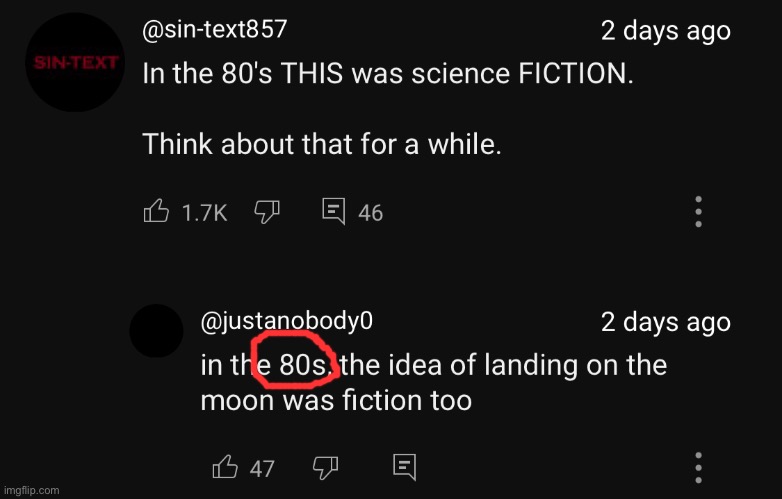The width and height of the screenshot is (782, 499).
Task: Open replies icon on top comment
Action: click(x=334, y=211)
